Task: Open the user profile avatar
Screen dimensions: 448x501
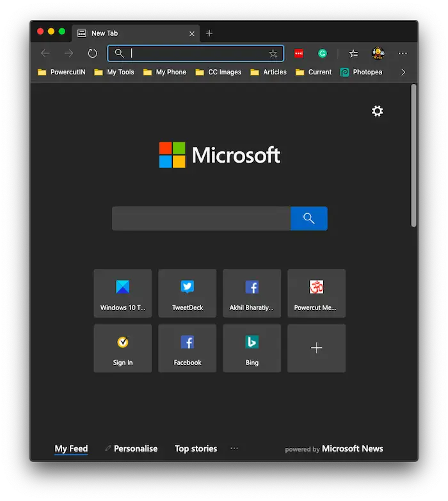Action: (378, 53)
